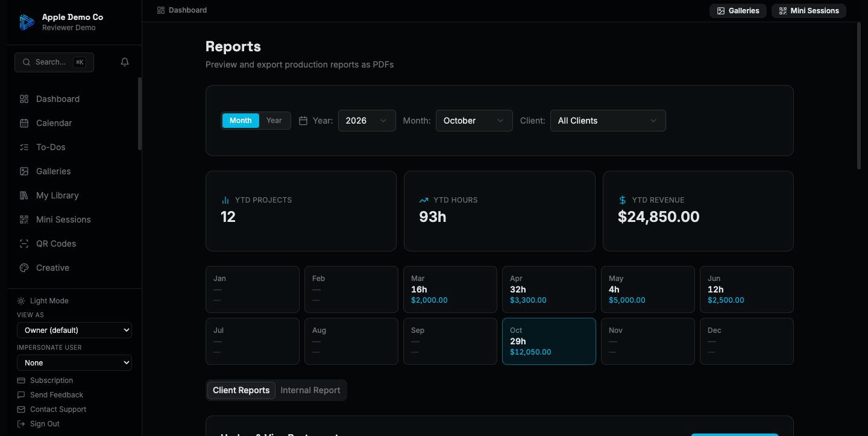
Task: Click the Calendar icon in sidebar
Action: [x=24, y=123]
